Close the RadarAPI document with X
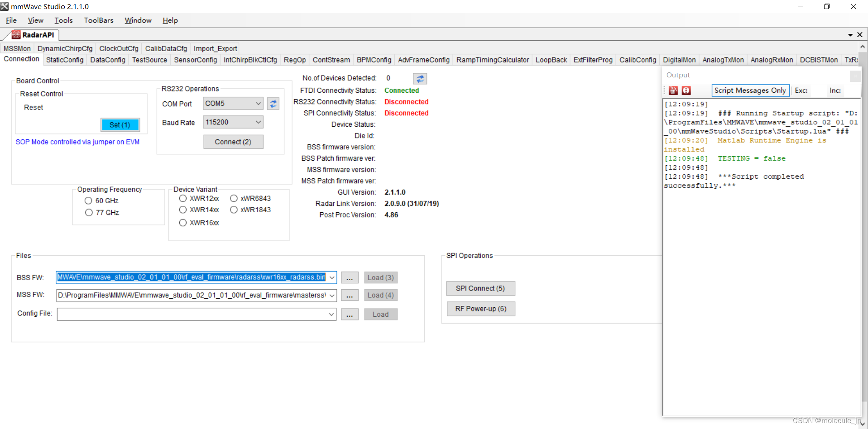Image resolution: width=868 pixels, height=429 pixels. click(x=860, y=35)
